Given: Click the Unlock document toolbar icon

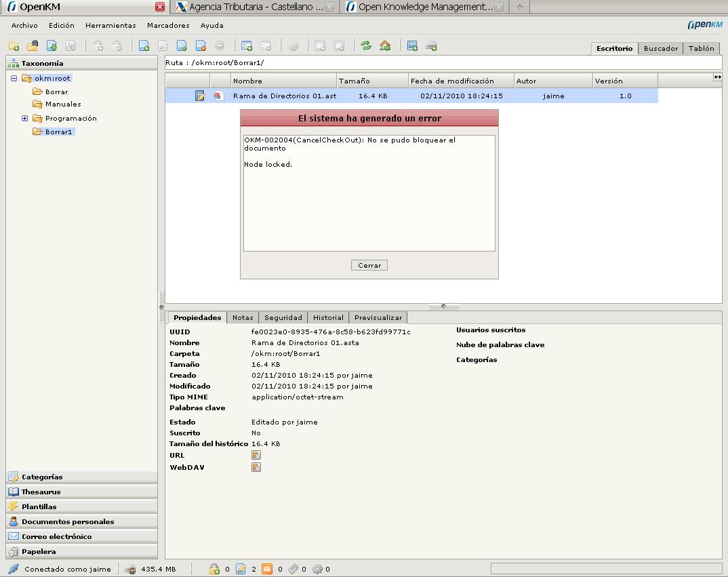Looking at the screenshot, I should (117, 45).
